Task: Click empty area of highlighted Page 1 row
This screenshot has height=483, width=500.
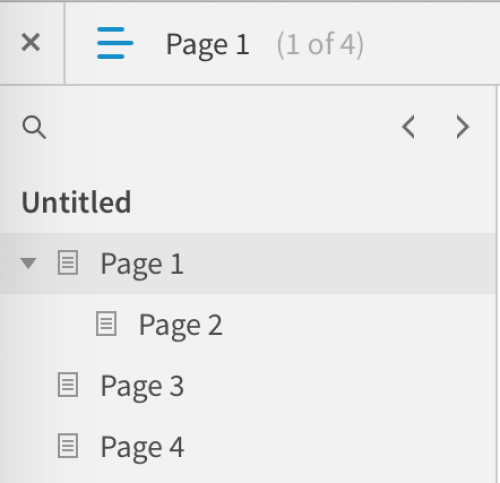Action: click(333, 263)
